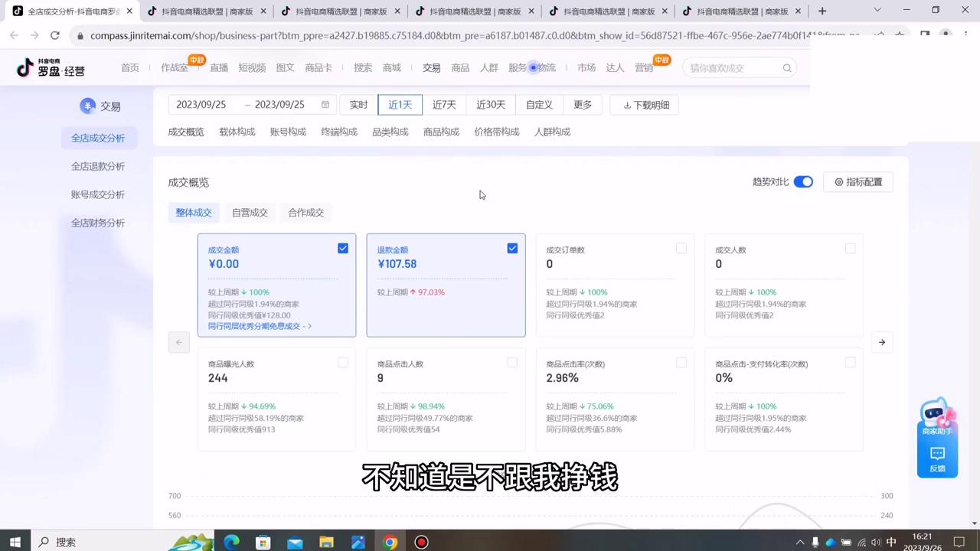Uncheck the 退款金额 metric checkbox

511,248
